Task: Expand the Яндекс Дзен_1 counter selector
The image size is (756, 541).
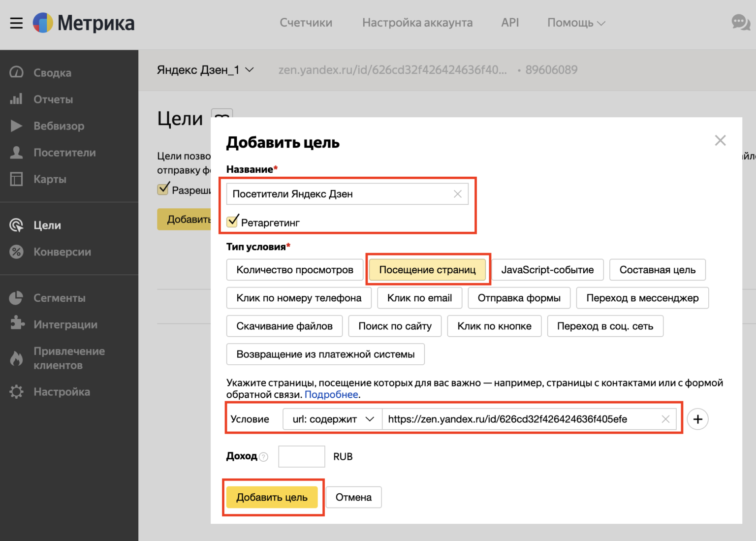Action: coord(206,70)
